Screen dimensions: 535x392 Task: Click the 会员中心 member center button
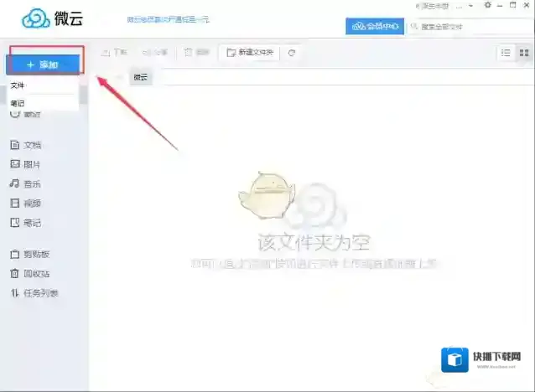(x=375, y=26)
